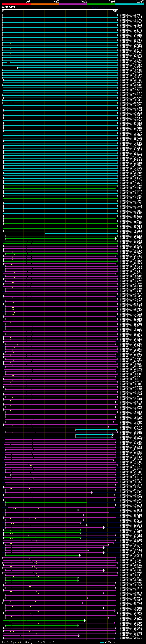Open hit UniRef100_Q39049
This screenshot has height=644, width=146.
point(131,22)
